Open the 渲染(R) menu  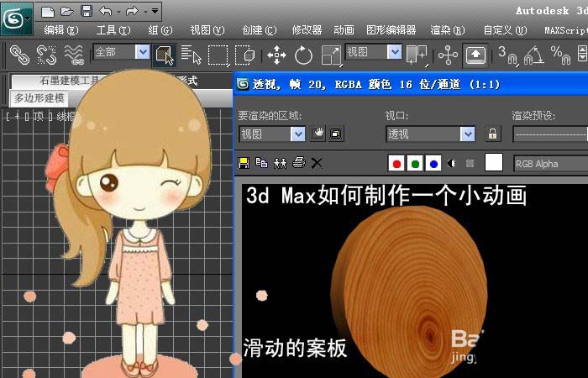pyautogui.click(x=448, y=30)
